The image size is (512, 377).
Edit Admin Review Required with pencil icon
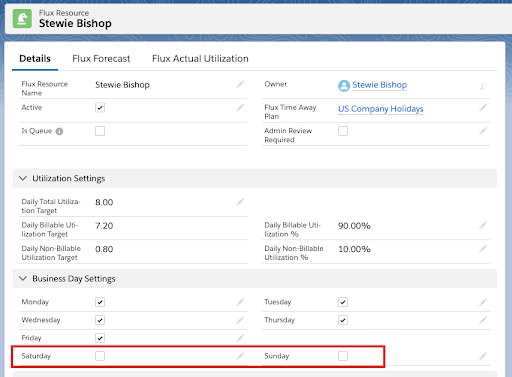pos(483,131)
